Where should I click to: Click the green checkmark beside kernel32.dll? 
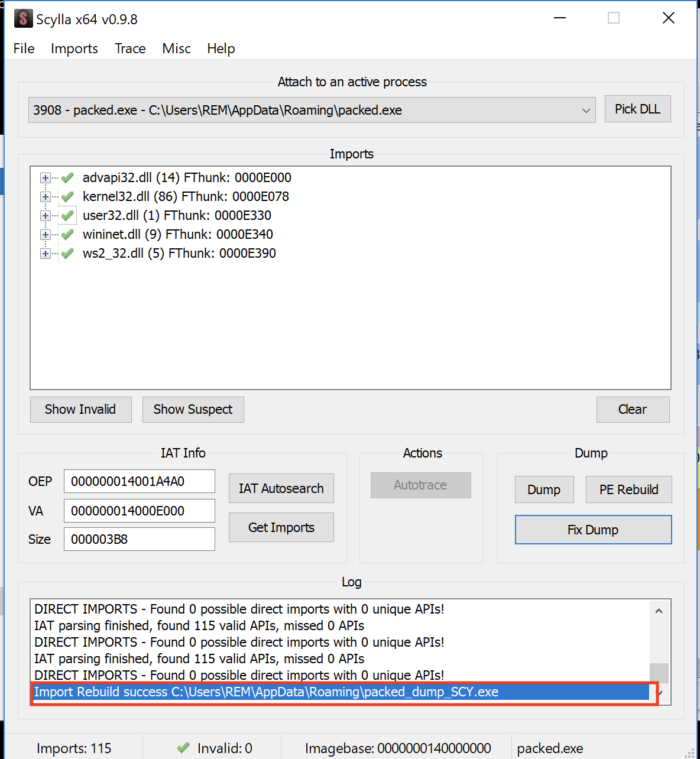[67, 197]
